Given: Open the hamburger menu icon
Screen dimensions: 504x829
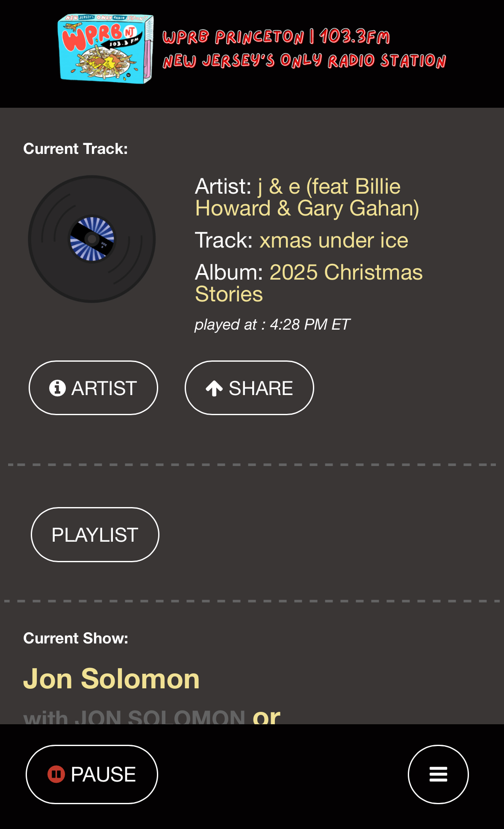Looking at the screenshot, I should coord(438,774).
